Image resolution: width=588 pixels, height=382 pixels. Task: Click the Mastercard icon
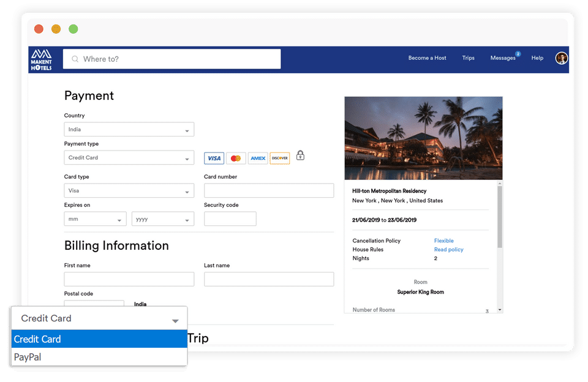click(x=236, y=158)
